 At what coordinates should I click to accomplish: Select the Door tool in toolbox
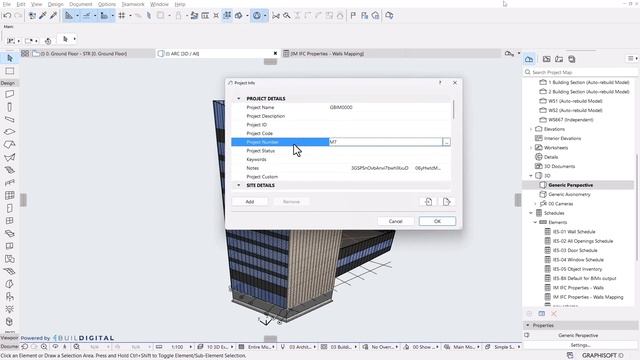point(10,208)
